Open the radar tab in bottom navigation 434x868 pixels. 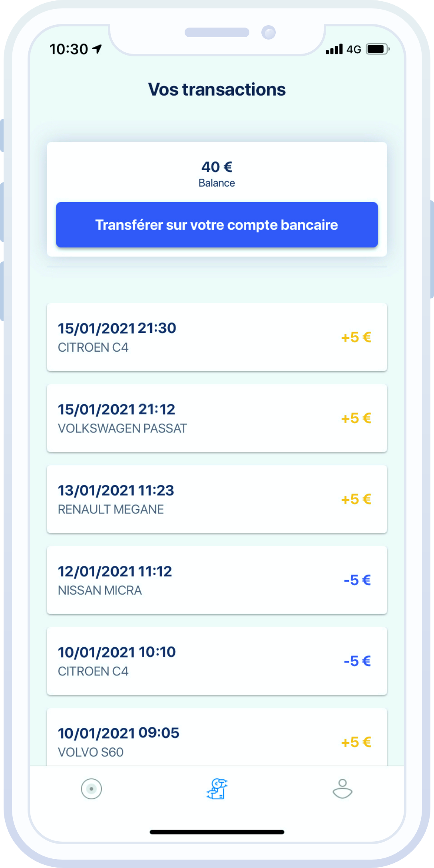[x=92, y=789]
